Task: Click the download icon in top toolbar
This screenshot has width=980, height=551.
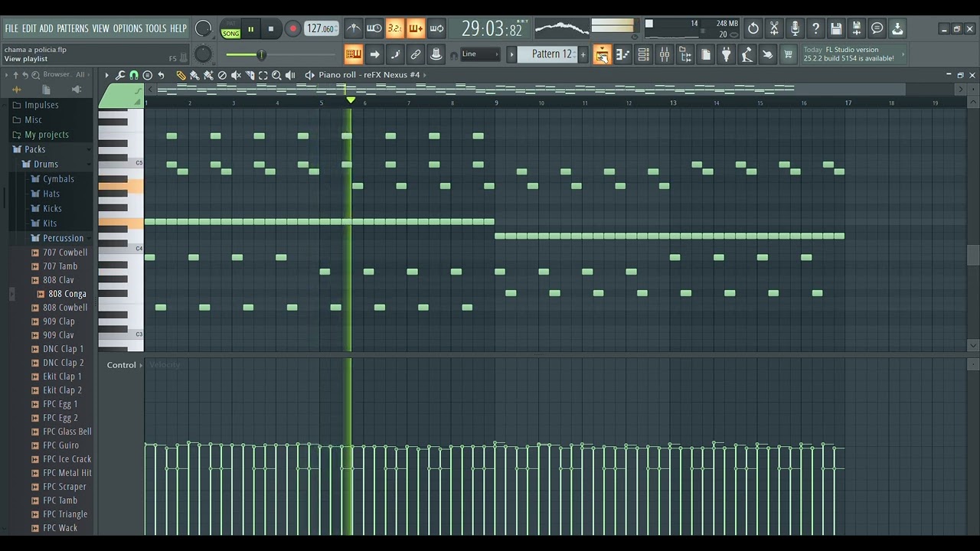Action: tap(898, 29)
